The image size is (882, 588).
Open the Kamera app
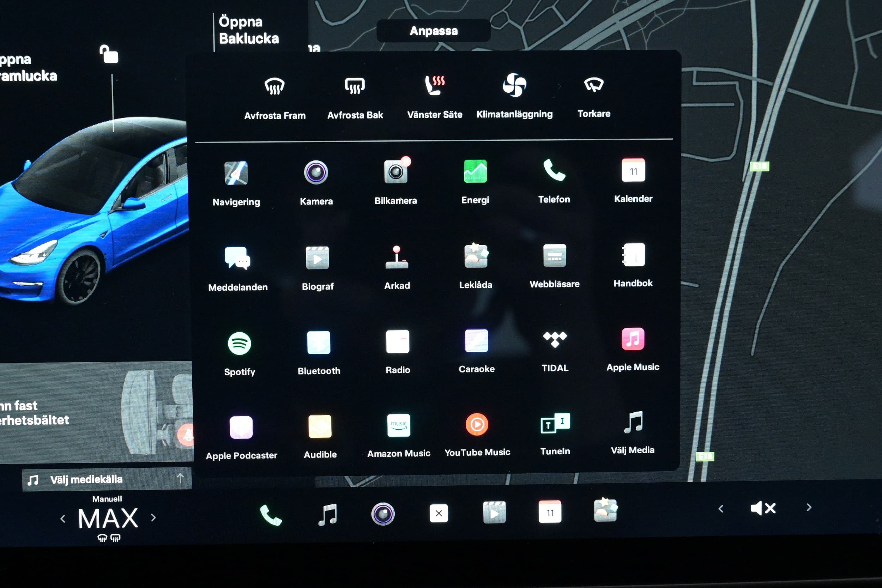tap(316, 183)
